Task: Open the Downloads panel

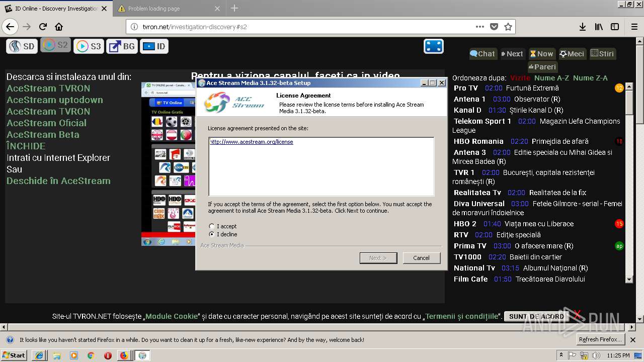Action: pos(583,27)
